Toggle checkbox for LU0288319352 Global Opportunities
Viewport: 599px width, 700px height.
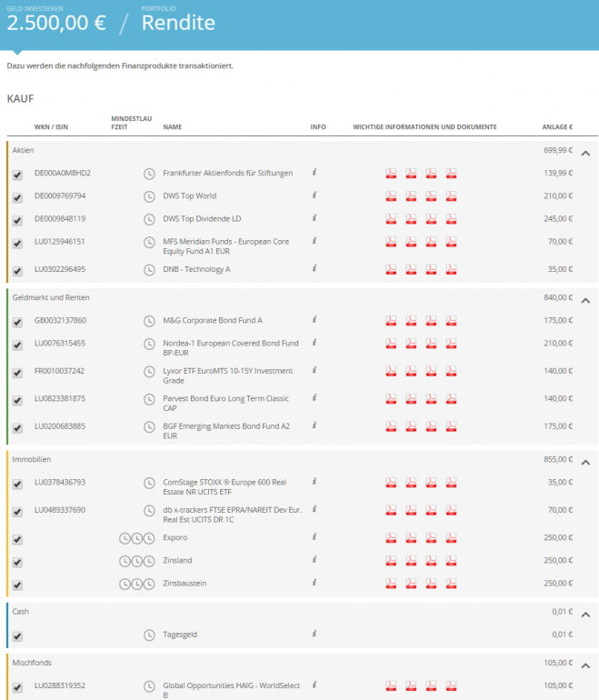pyautogui.click(x=17, y=687)
